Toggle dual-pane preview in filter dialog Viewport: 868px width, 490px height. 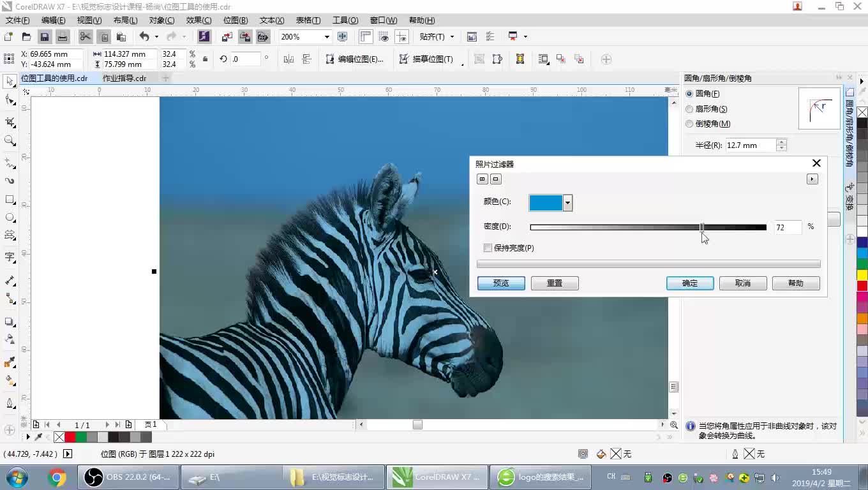click(483, 179)
